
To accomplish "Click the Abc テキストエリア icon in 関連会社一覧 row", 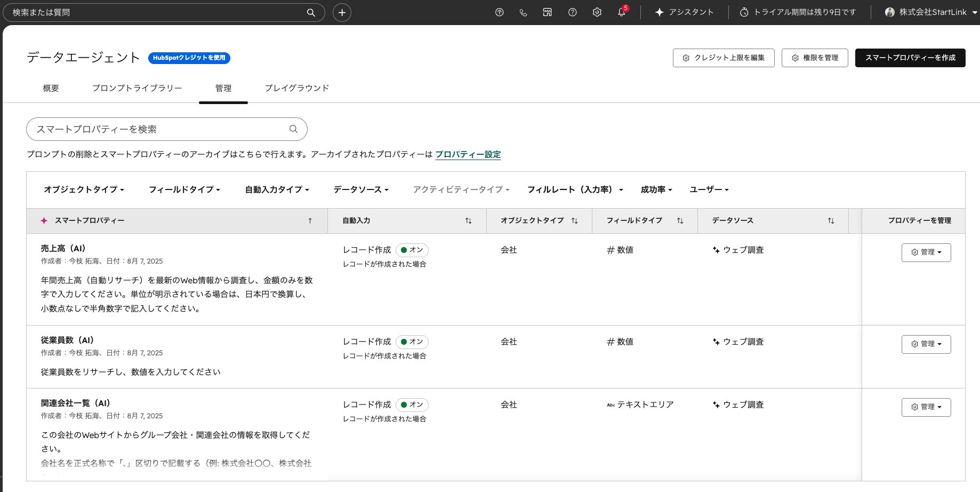I will click(x=611, y=405).
